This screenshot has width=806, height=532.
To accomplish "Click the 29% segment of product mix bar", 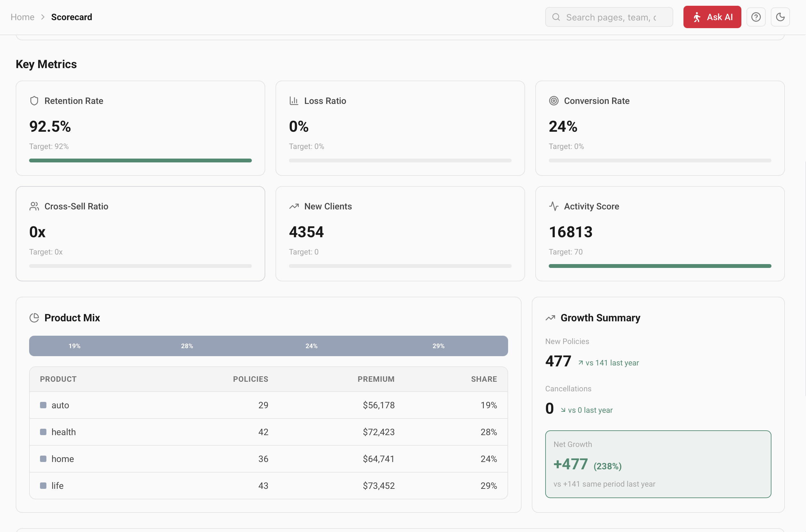I will point(438,346).
